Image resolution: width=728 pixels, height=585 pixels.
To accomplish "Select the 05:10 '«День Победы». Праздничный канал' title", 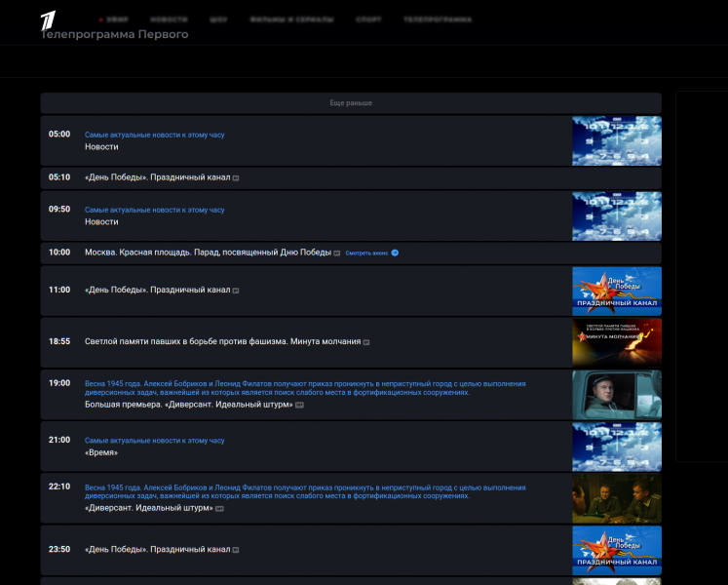I will [x=158, y=177].
